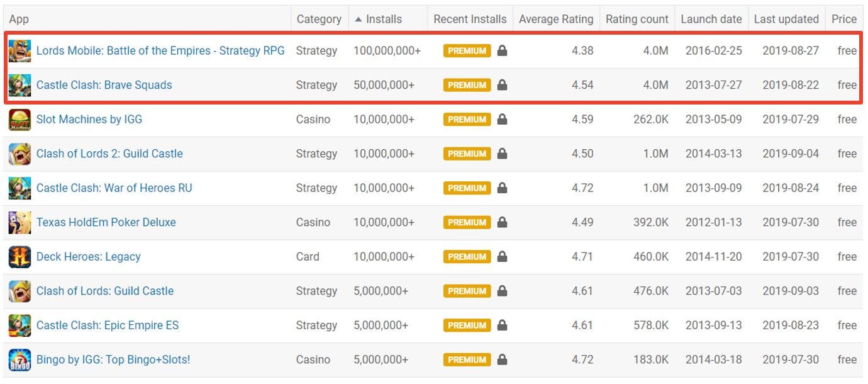
Task: Click the PREMIUM badge in Bingo by IGG row
Action: (x=467, y=359)
